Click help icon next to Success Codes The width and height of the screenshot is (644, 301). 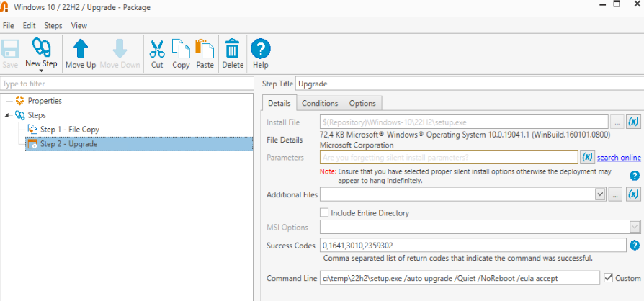tap(635, 246)
